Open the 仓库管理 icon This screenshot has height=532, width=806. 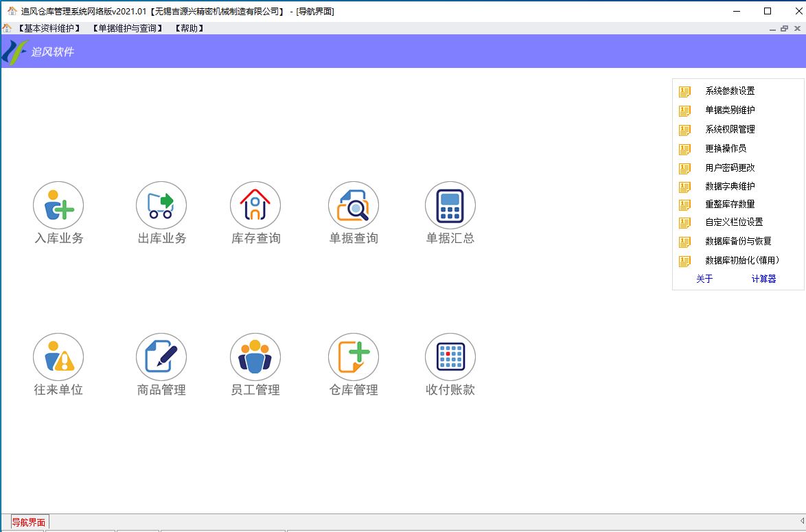pos(354,357)
